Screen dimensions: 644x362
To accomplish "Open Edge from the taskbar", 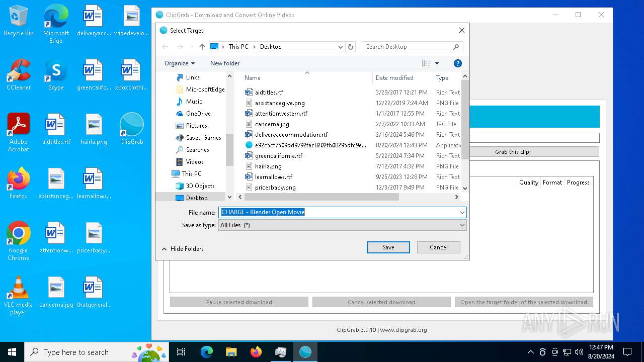I will 207,352.
